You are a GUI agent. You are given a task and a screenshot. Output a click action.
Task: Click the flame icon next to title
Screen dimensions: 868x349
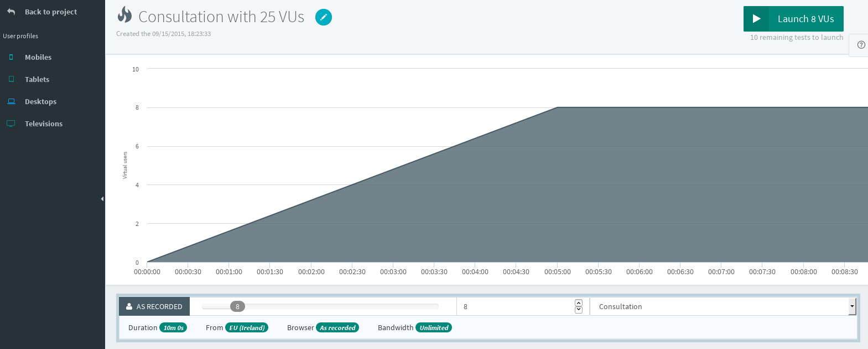click(x=125, y=16)
